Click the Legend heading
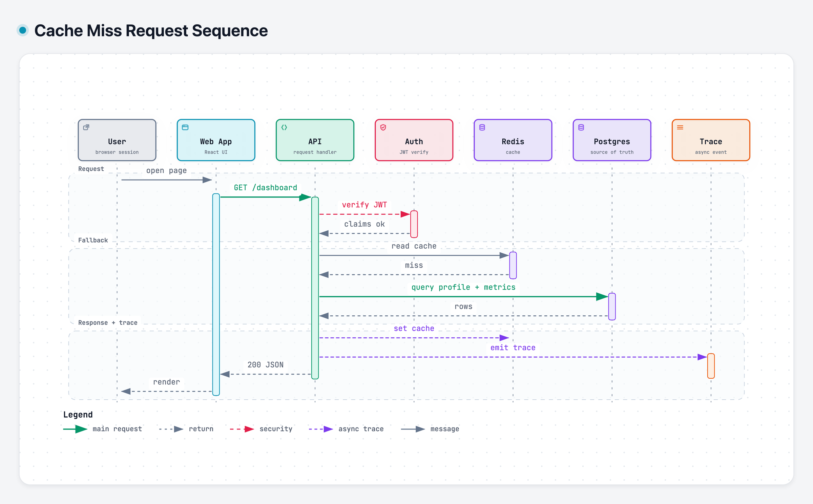This screenshot has height=504, width=813. (x=78, y=415)
